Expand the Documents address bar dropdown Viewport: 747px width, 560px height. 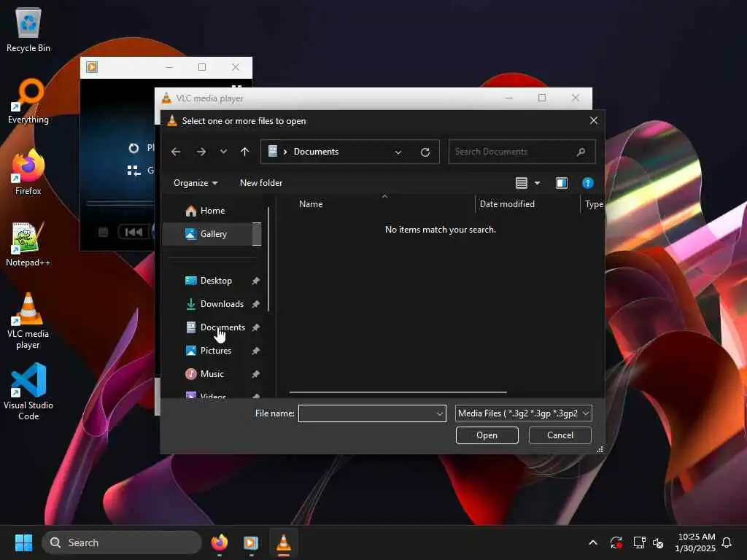398,152
